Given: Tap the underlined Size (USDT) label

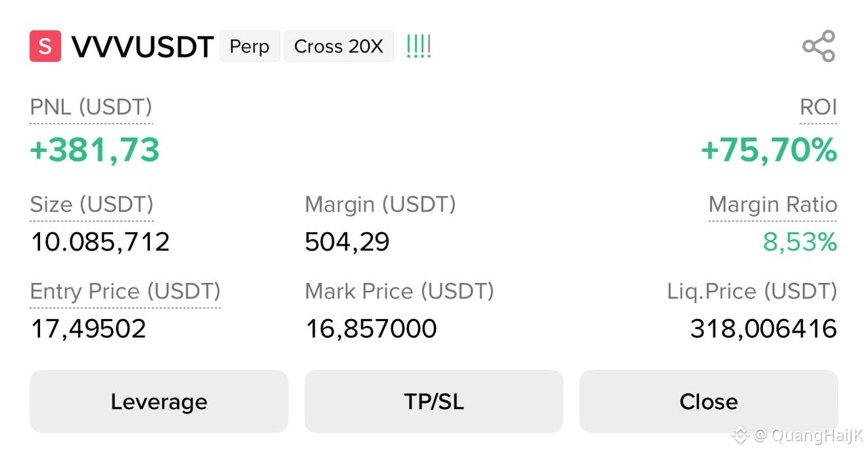Looking at the screenshot, I should pyautogui.click(x=92, y=204).
